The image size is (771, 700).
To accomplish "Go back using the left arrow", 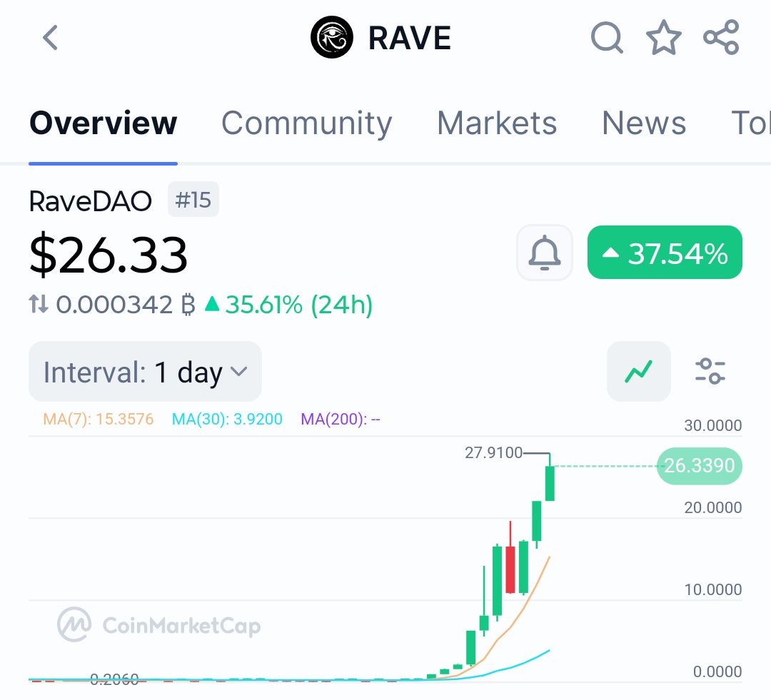I will [x=50, y=38].
